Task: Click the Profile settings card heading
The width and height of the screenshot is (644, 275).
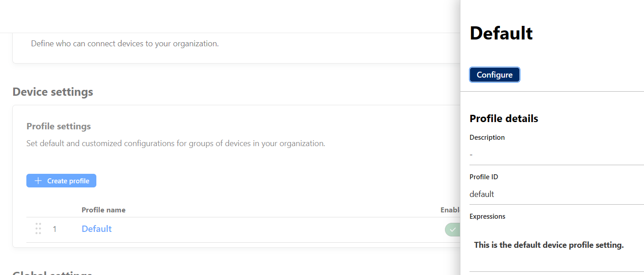Action: pos(59,126)
